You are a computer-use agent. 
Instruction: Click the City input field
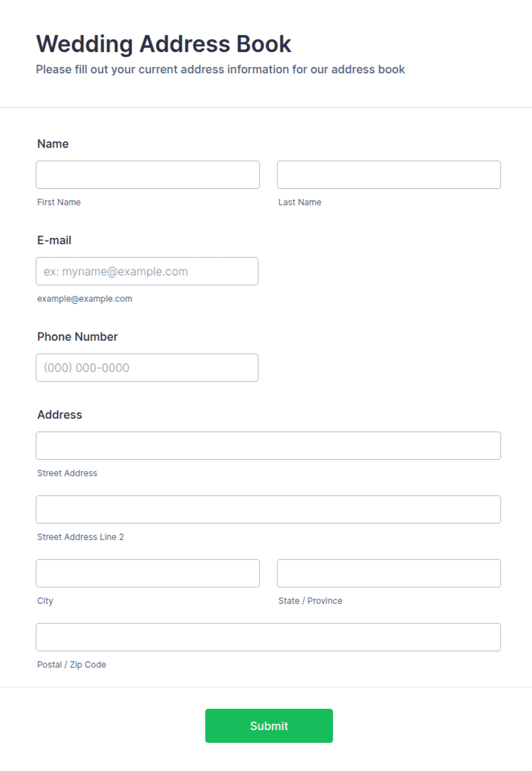point(148,573)
